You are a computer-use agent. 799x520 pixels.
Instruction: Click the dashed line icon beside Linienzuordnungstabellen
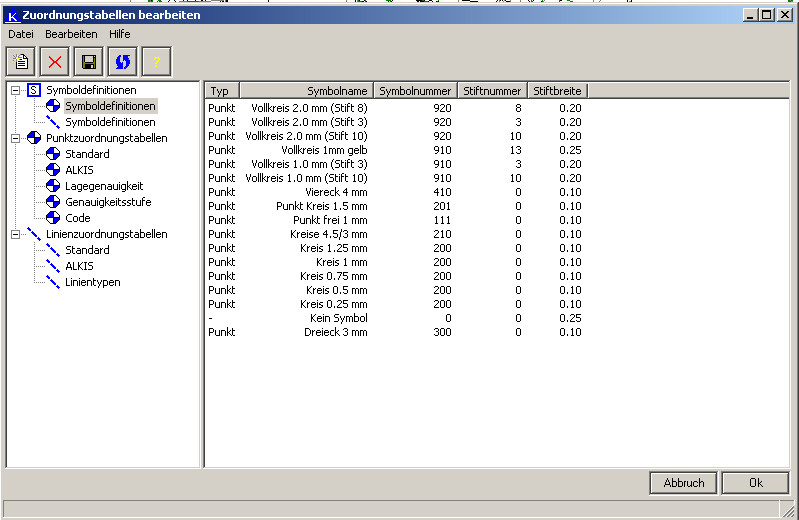point(34,234)
